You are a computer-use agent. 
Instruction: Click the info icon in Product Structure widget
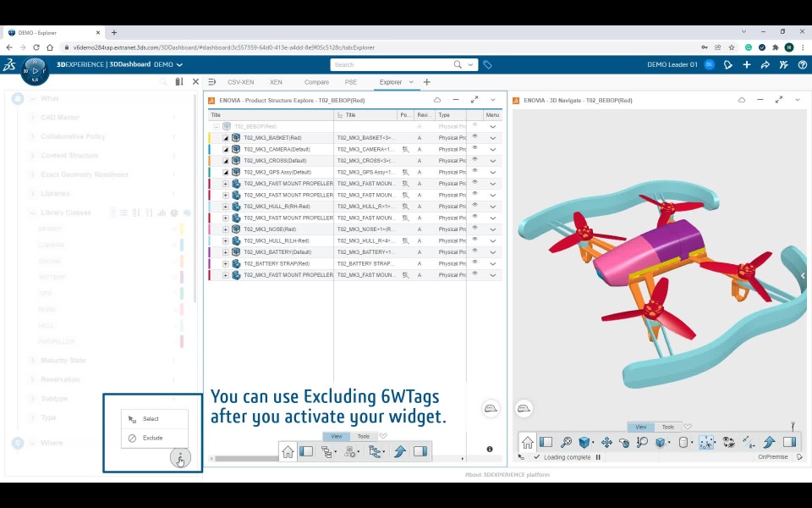[490, 449]
